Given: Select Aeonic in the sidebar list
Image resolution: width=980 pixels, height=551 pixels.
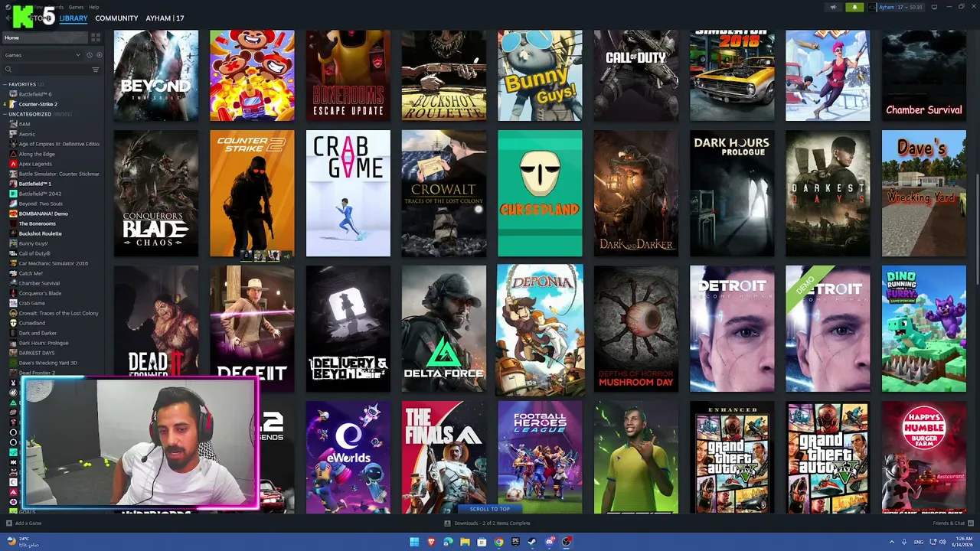Looking at the screenshot, I should tap(27, 134).
